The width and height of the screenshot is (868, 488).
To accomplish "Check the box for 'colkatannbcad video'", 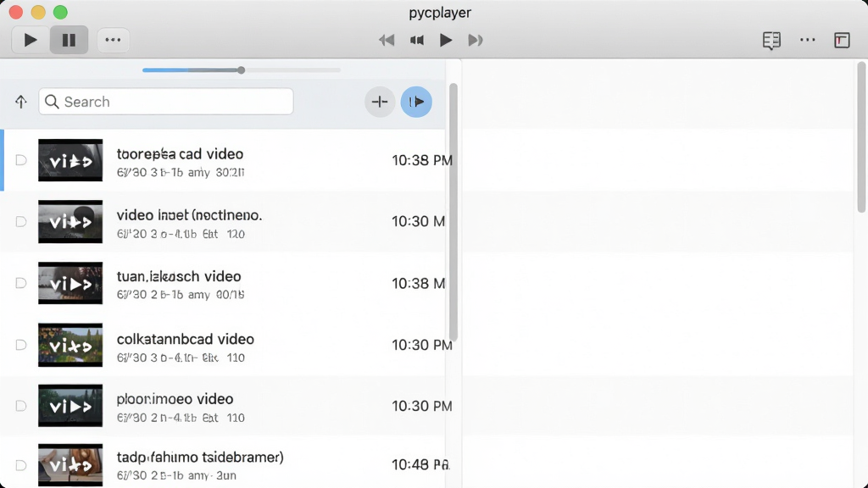I will click(21, 346).
